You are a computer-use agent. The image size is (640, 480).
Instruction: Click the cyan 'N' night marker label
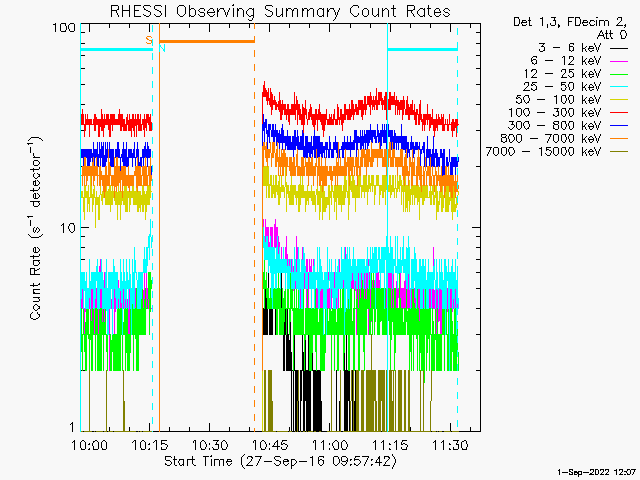tap(162, 48)
